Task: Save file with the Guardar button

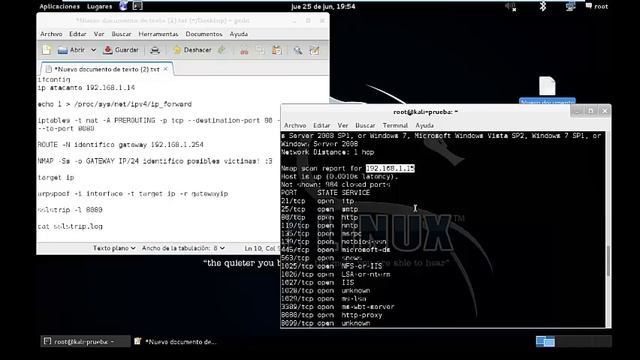Action: pyautogui.click(x=121, y=50)
